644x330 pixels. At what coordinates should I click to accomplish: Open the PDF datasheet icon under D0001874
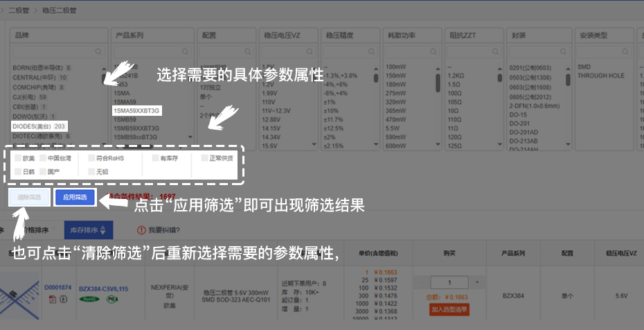(53, 299)
